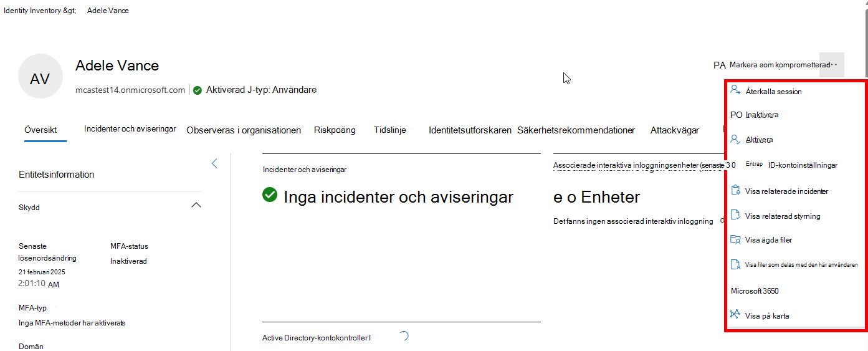The height and width of the screenshot is (351, 868).
Task: Switch to the Riskpoäng tab
Action: click(335, 130)
